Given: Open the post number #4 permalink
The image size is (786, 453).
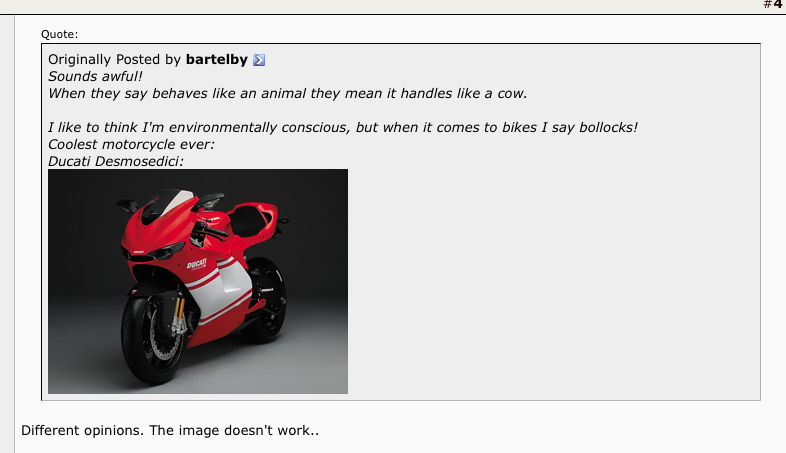Looking at the screenshot, I should click(772, 4).
